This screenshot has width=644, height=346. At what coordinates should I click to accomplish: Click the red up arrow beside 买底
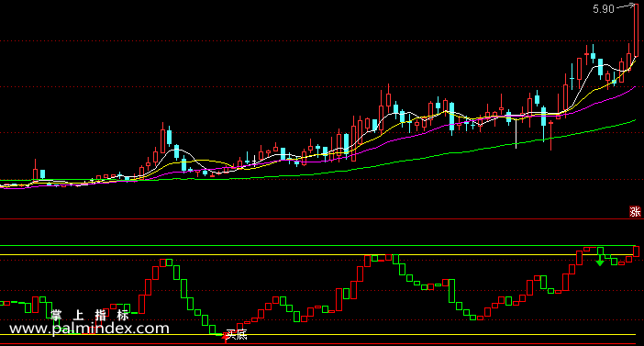(225, 337)
